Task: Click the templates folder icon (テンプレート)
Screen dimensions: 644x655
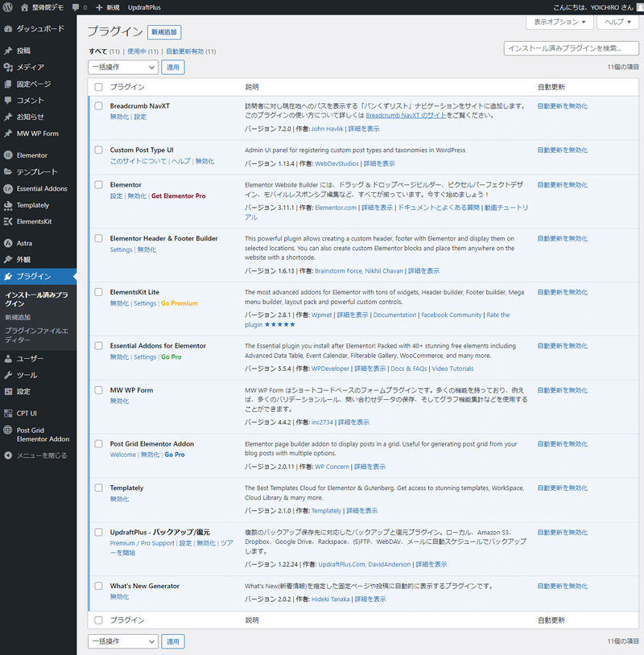Action: (8, 171)
